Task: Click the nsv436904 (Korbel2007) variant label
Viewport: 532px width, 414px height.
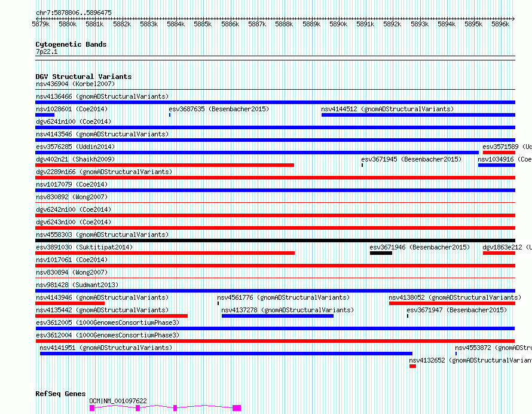Action: point(75,84)
